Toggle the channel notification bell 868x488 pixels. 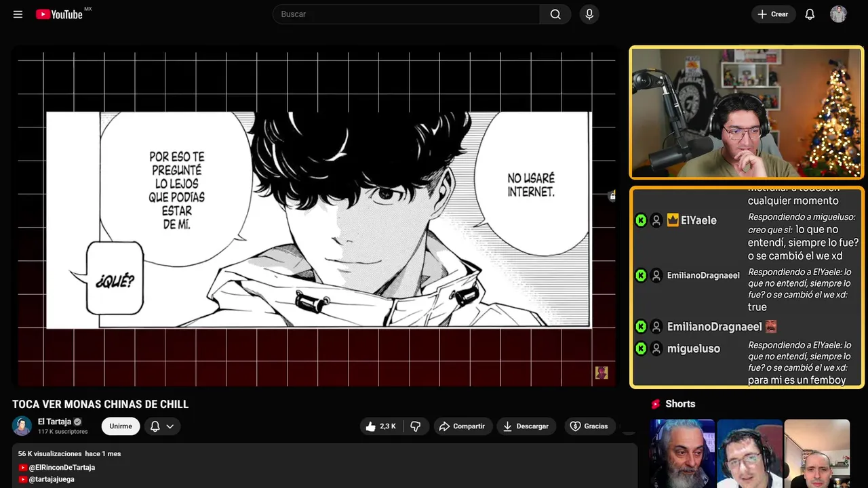coord(155,426)
